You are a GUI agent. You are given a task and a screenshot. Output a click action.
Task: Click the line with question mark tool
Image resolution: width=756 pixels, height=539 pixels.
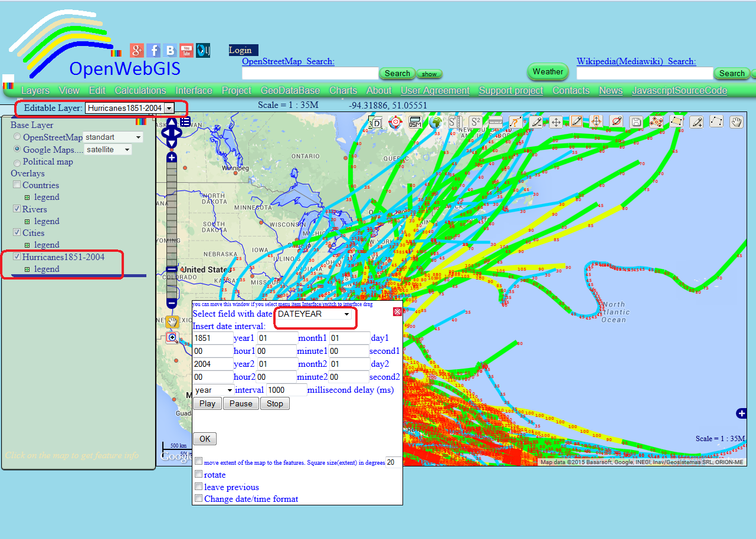[x=515, y=122]
